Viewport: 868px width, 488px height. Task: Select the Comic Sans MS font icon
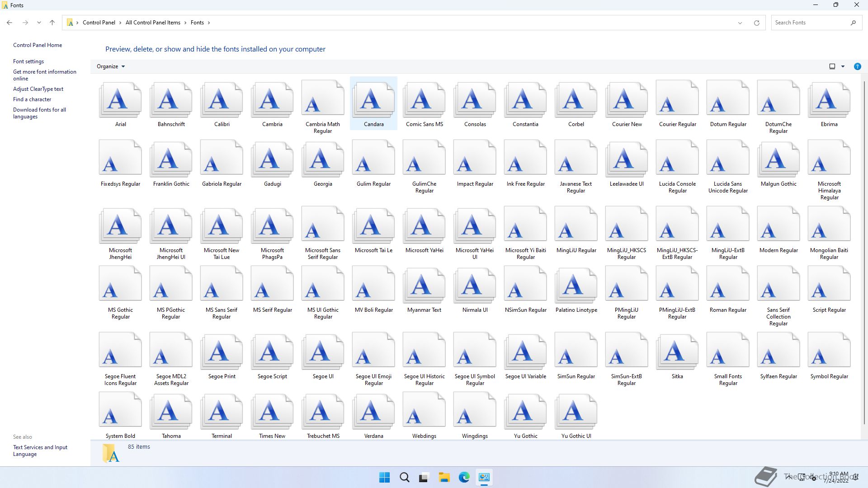point(424,100)
